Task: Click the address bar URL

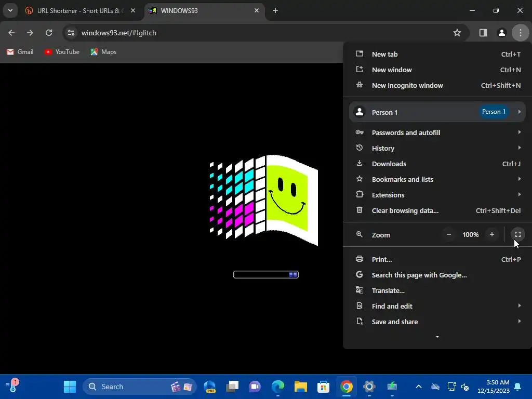Action: (x=119, y=33)
